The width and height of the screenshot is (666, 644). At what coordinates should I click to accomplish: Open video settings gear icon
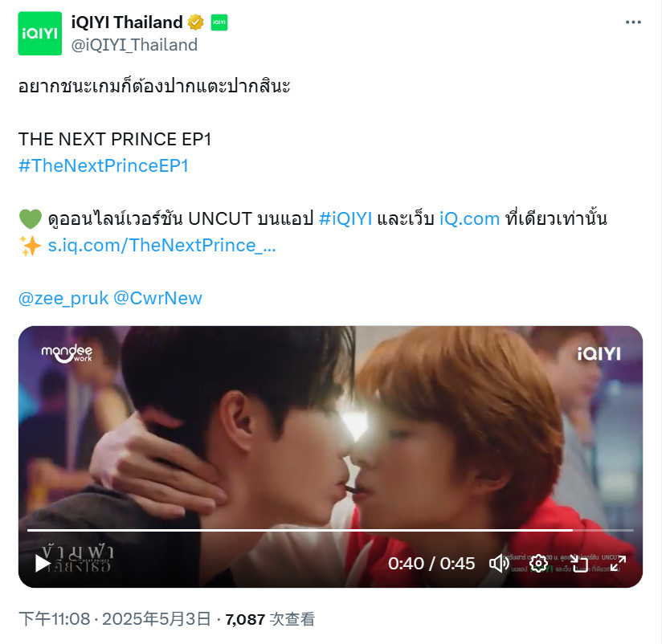(x=538, y=564)
